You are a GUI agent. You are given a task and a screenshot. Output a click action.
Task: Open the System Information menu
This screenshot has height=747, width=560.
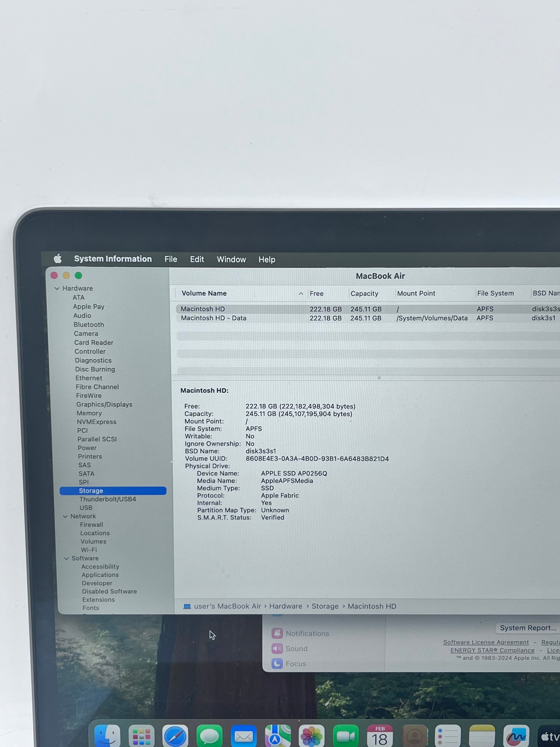113,259
